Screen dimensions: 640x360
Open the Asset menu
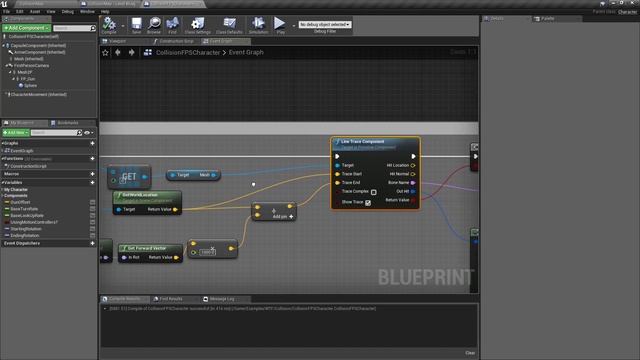click(35, 11)
